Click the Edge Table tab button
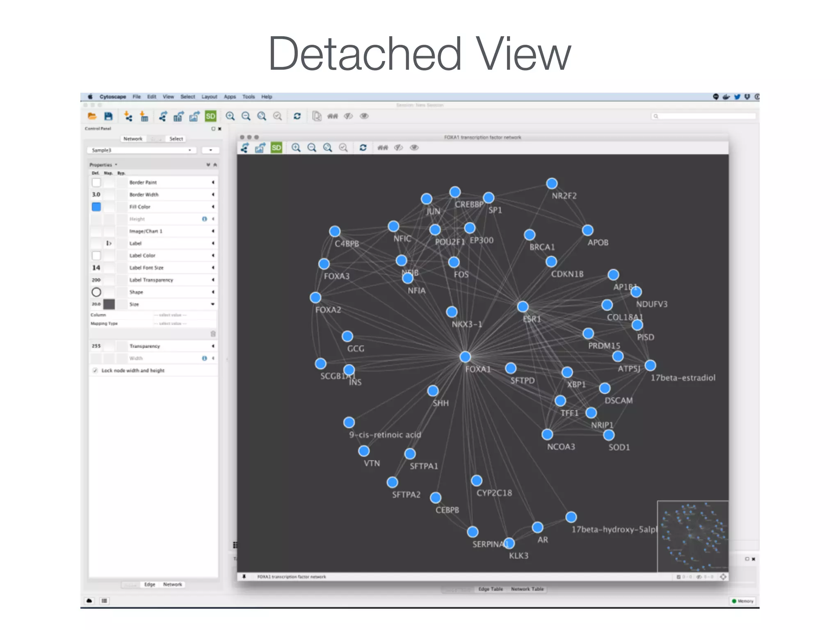This screenshot has height=630, width=840. click(490, 589)
